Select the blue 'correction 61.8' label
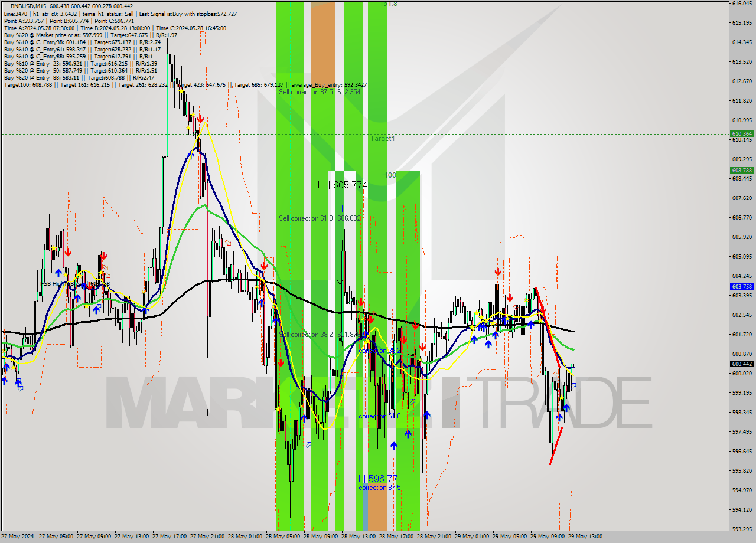756x543 pixels. [x=379, y=416]
